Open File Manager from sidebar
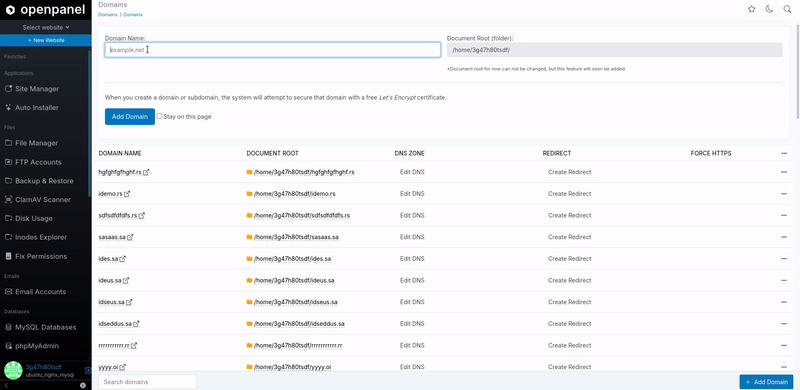Viewport: 800px width, 390px height. (x=32, y=143)
